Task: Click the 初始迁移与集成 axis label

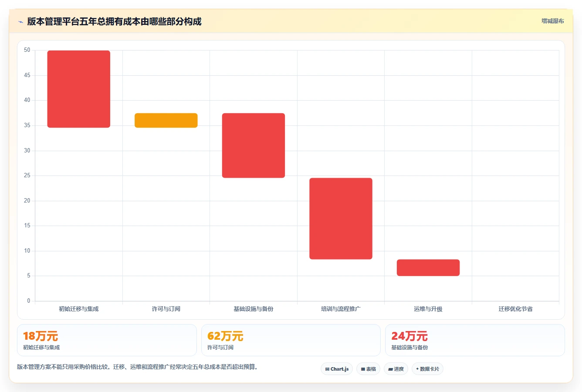Action: point(79,309)
